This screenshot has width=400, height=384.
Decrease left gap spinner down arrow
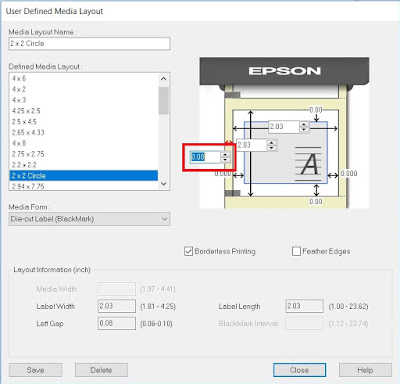coord(225,159)
